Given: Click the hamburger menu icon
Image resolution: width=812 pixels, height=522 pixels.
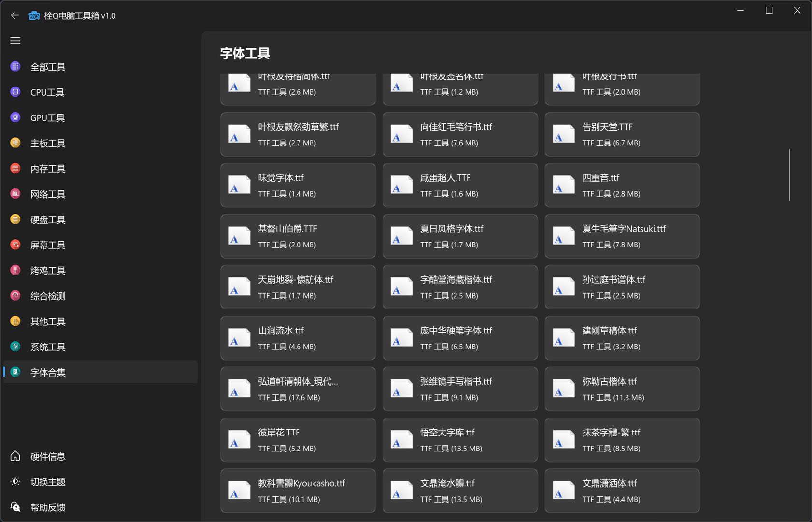Looking at the screenshot, I should pos(15,41).
